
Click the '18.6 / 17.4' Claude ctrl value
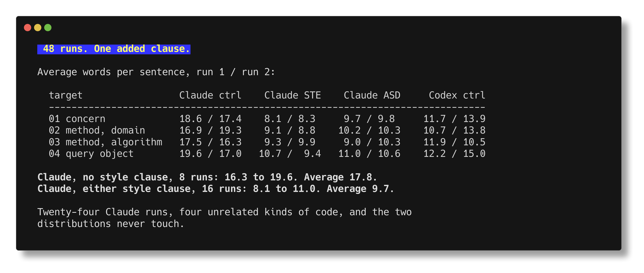[x=210, y=119]
